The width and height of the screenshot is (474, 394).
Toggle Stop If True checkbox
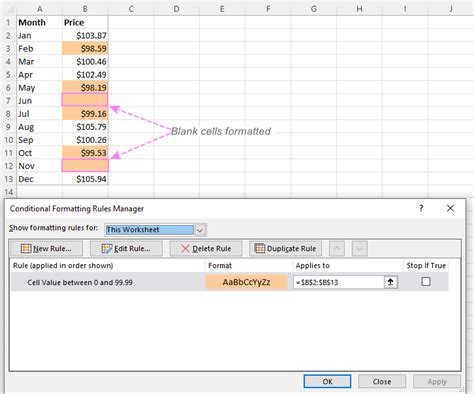click(426, 282)
